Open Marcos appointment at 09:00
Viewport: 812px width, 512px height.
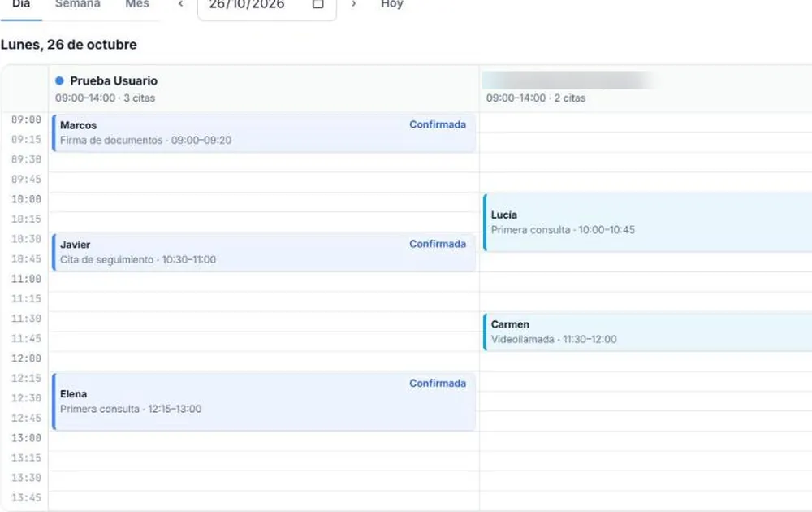click(264, 132)
